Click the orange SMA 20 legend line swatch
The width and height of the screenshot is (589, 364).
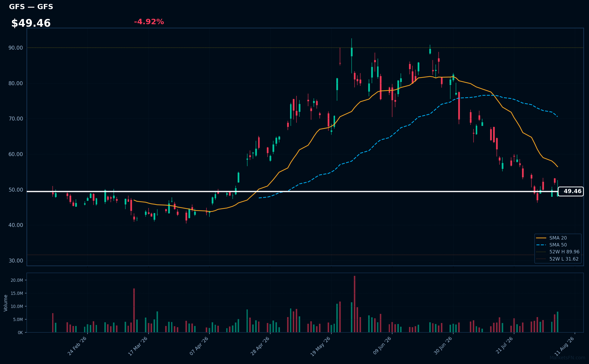[x=541, y=238]
